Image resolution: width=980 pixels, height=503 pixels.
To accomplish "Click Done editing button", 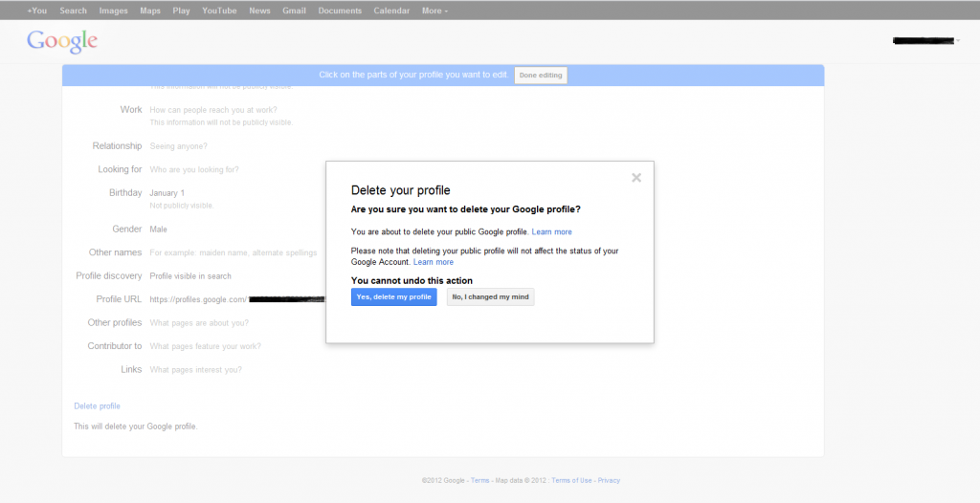I will click(x=541, y=75).
